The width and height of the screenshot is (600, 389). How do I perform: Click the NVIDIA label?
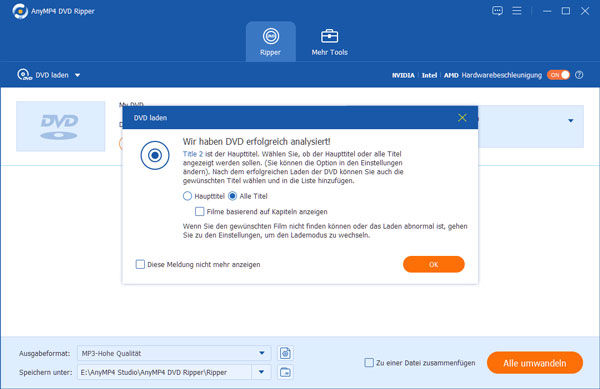(x=403, y=75)
